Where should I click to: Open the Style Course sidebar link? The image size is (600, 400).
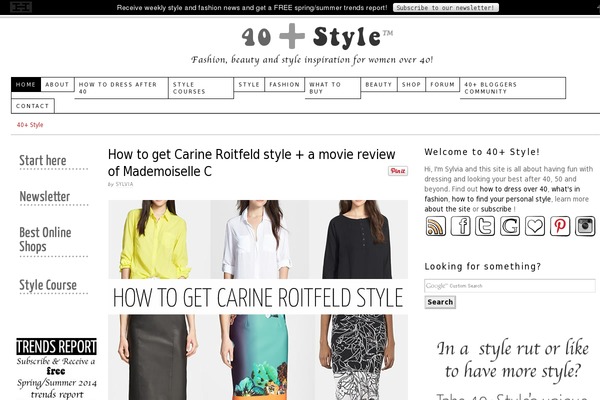(48, 285)
